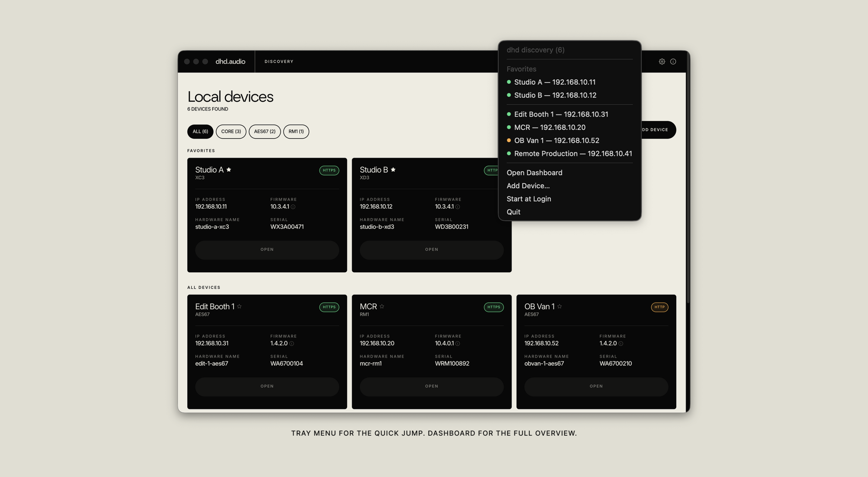This screenshot has height=477, width=868.
Task: Select Start at Login menu entry
Action: (569, 199)
